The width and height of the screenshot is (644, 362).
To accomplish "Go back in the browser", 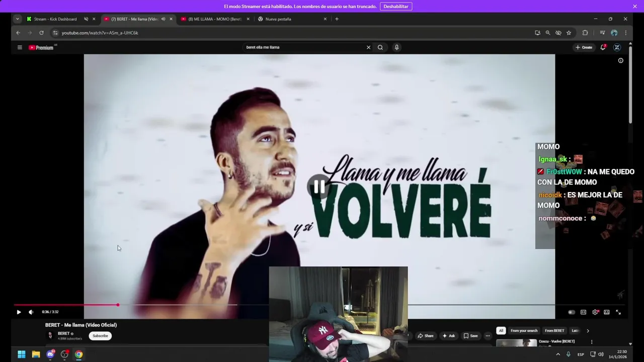I will click(x=18, y=33).
